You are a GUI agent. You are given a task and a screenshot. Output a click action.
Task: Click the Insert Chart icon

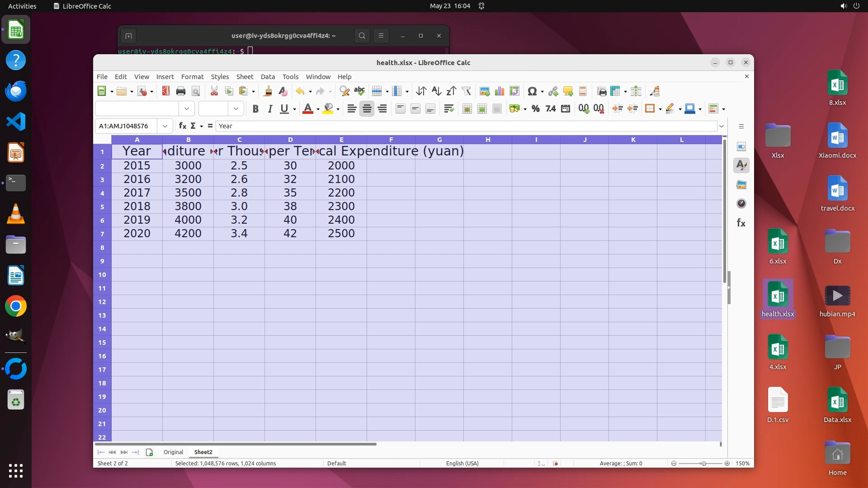[x=500, y=91]
